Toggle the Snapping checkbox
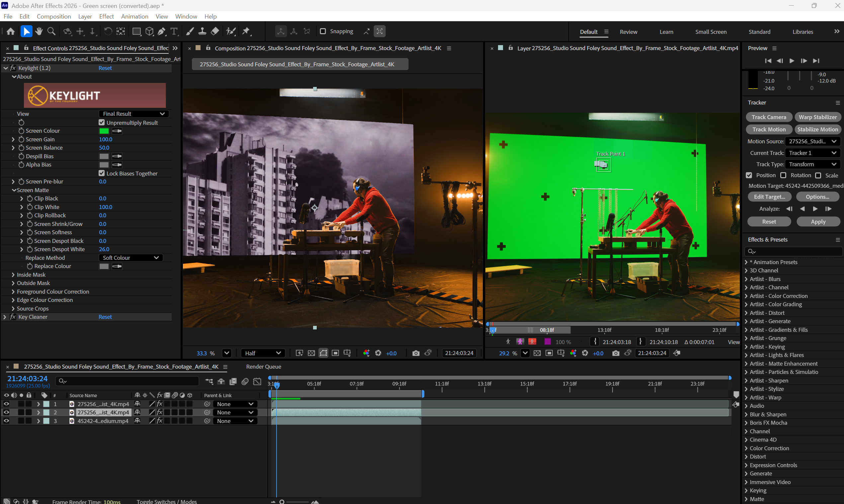844x504 pixels. coord(323,31)
